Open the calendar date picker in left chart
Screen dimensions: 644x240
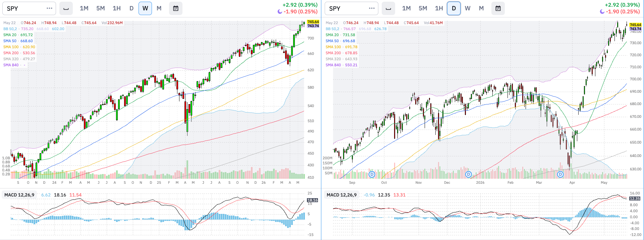176,8
